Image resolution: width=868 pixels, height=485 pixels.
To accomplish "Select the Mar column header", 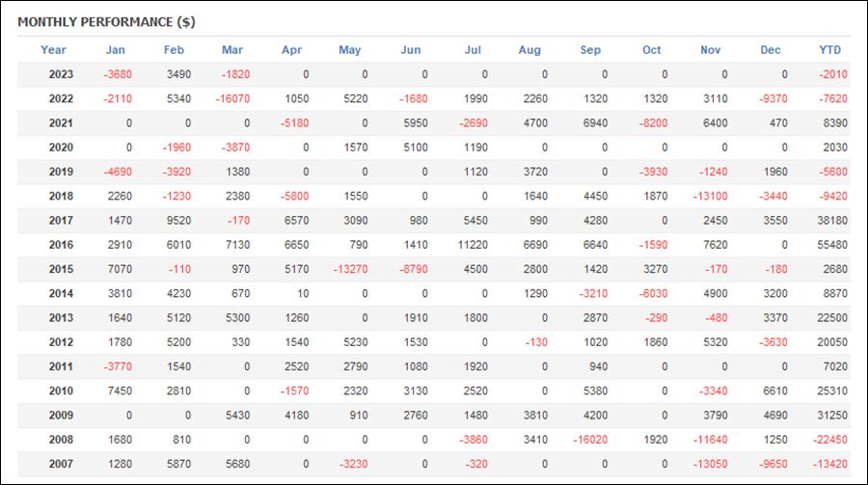I will (231, 50).
